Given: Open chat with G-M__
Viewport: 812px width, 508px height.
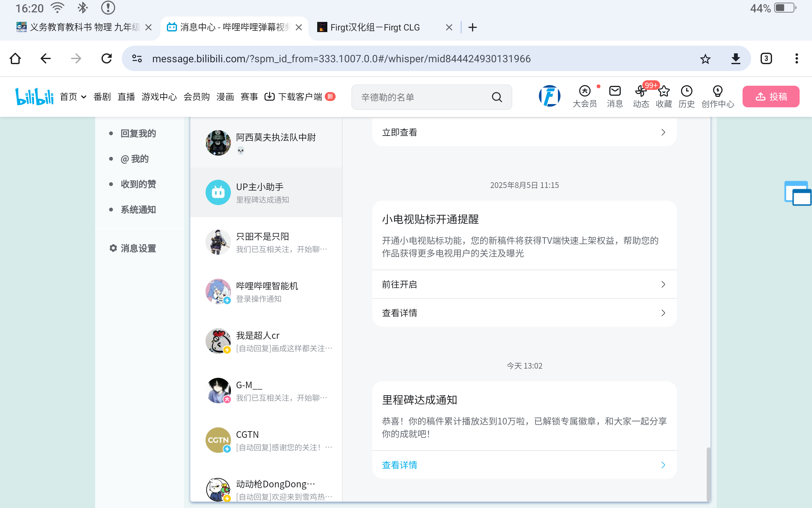Looking at the screenshot, I should point(266,391).
